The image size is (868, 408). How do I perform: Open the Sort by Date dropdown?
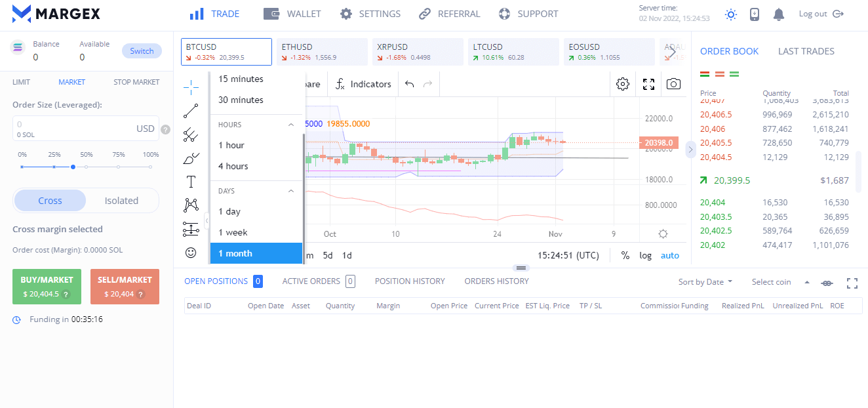705,282
